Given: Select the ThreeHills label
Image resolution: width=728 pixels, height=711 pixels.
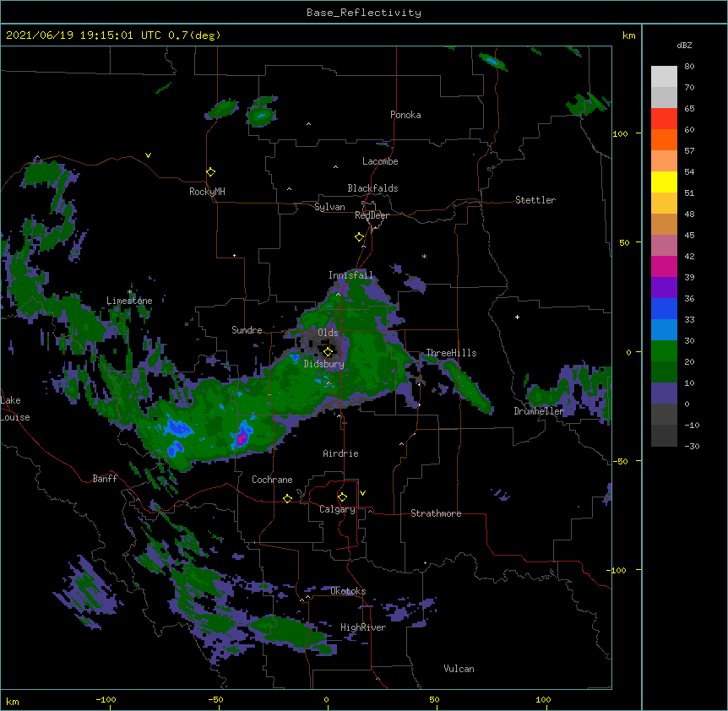Looking at the screenshot, I should point(451,353).
